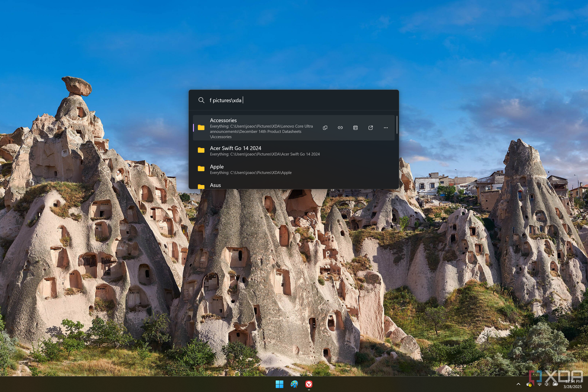Screen dimensions: 588x392
Task: Open the Wi-Fi network tray icon
Action: pyautogui.click(x=540, y=384)
